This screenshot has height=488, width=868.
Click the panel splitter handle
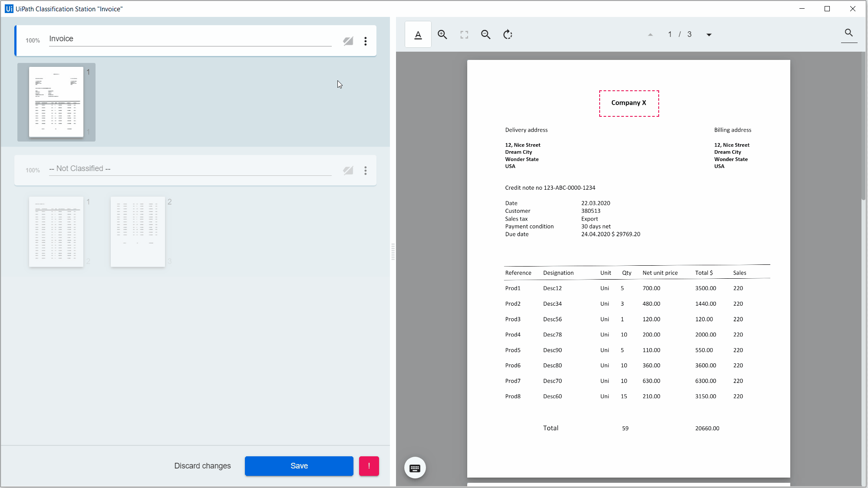point(393,252)
